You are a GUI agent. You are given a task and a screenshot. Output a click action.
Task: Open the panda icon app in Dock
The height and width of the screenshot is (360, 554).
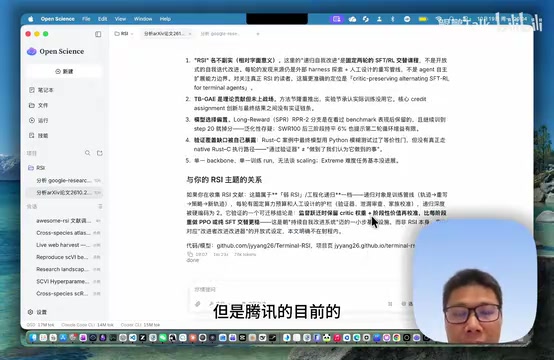(327, 338)
